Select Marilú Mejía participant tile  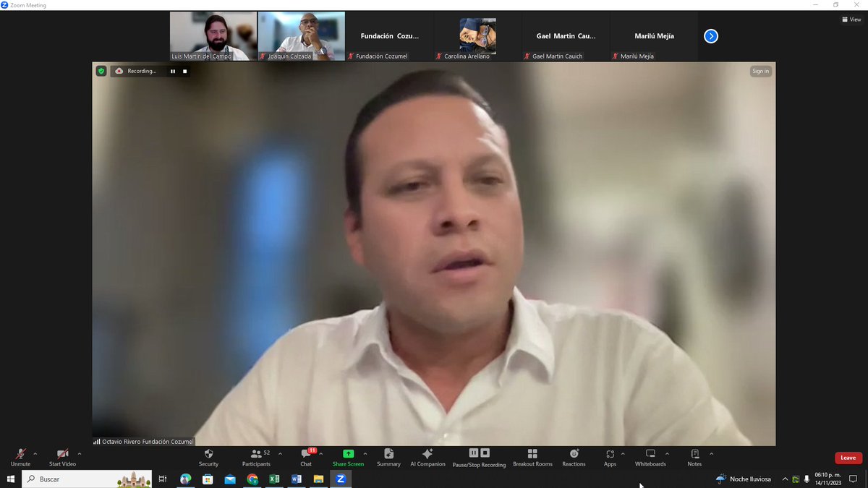point(655,36)
